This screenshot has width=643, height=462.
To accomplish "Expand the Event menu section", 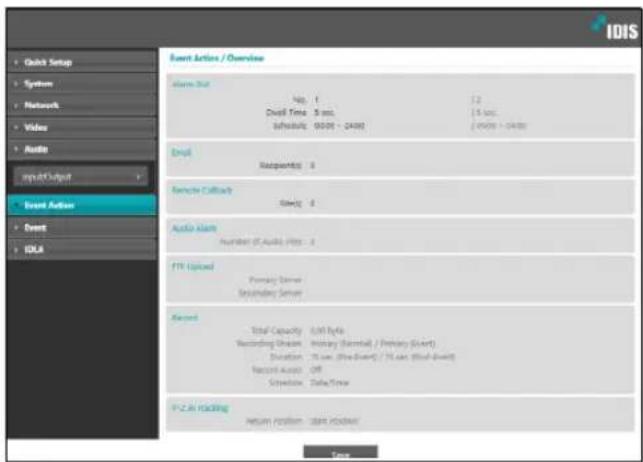I will 82,228.
